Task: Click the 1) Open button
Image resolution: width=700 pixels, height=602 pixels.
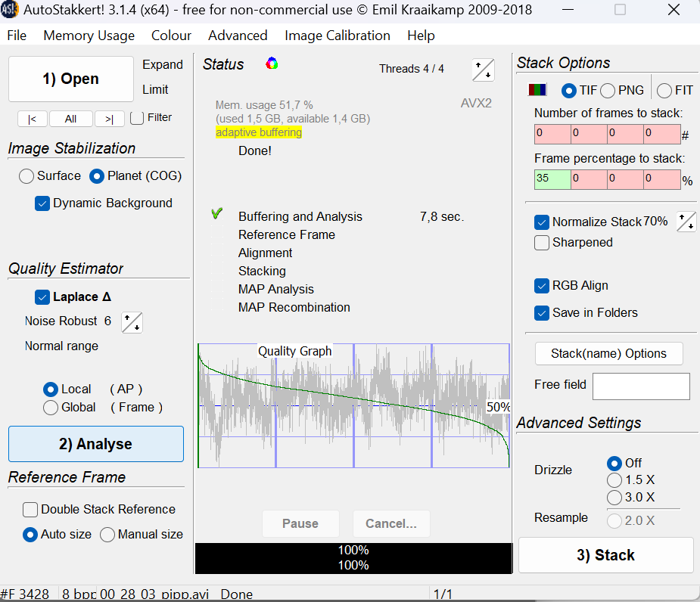Action: pos(71,79)
